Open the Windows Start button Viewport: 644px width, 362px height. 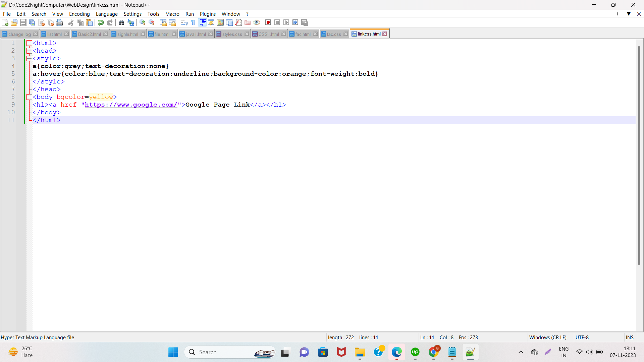pos(173,352)
